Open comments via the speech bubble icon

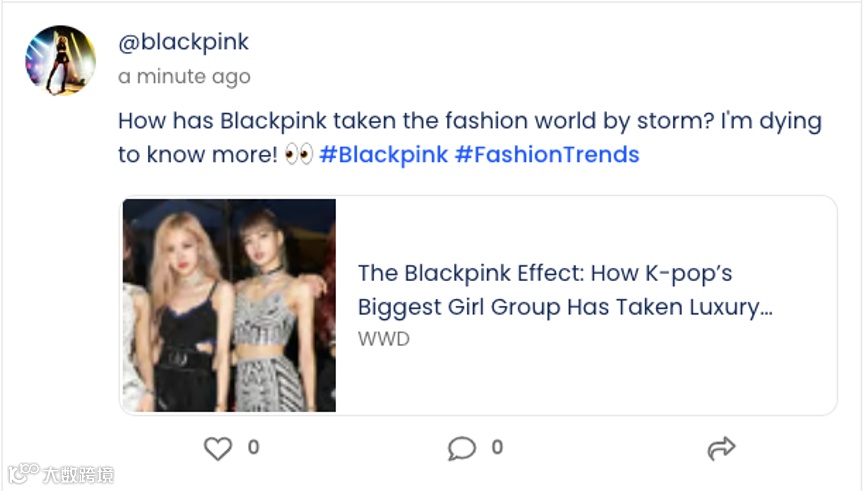(461, 449)
